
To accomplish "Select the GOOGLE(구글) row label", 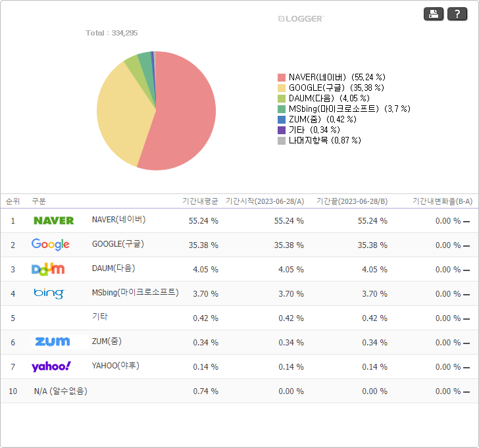I will point(118,244).
